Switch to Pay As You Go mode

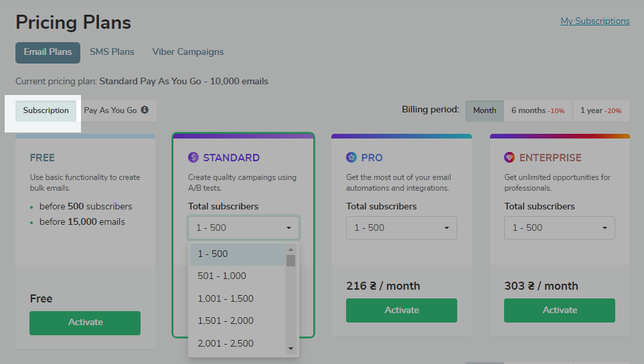110,110
